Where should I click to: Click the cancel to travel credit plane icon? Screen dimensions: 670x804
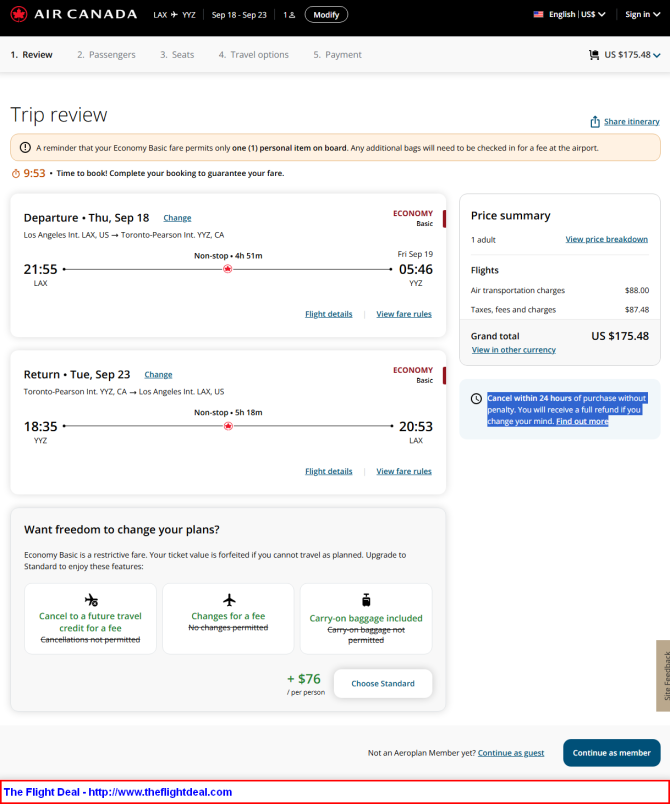91,600
